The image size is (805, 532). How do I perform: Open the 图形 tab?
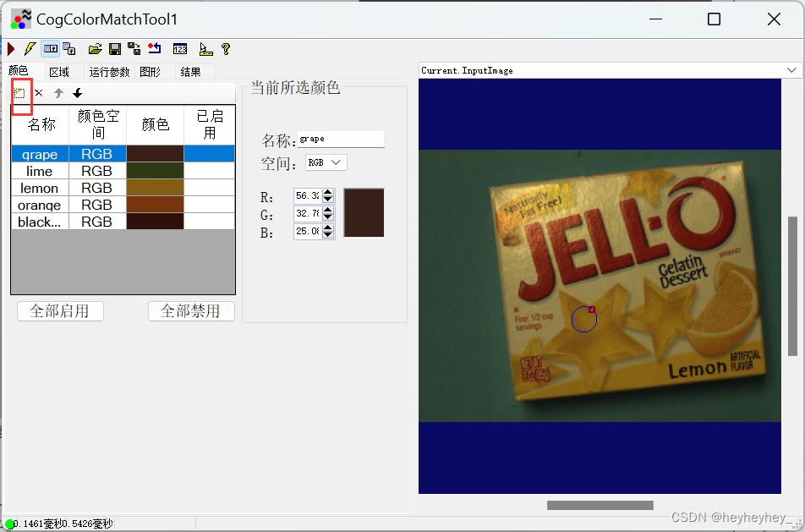[150, 72]
